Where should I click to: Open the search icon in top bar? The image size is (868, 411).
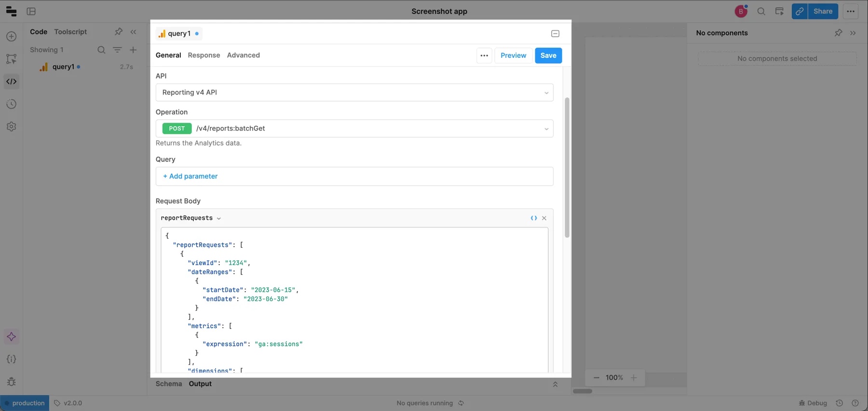(761, 11)
